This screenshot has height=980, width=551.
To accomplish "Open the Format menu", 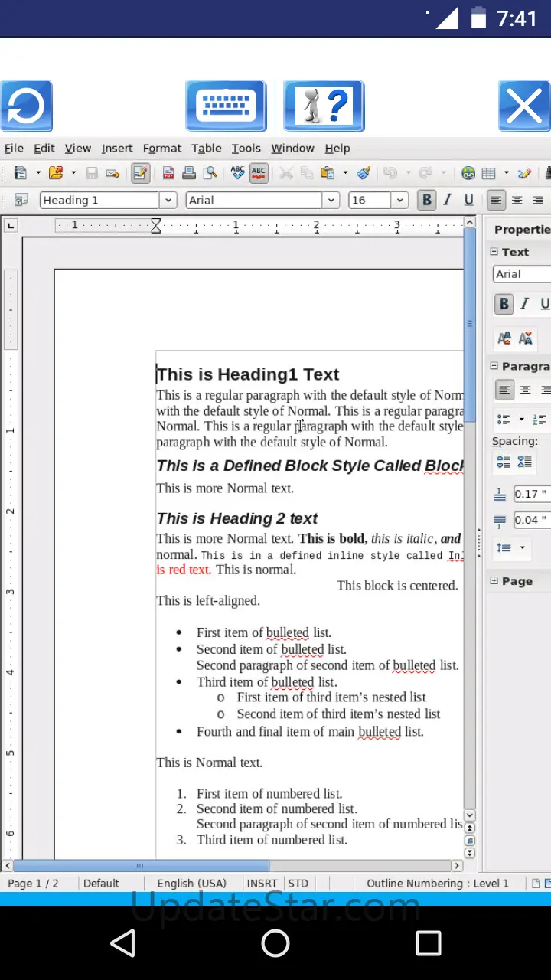I will tap(162, 149).
